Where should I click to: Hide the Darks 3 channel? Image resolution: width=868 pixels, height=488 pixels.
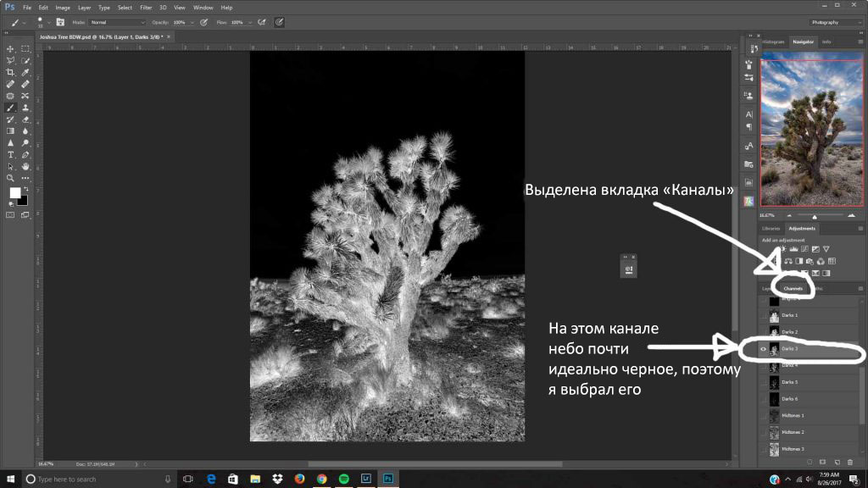(x=764, y=349)
